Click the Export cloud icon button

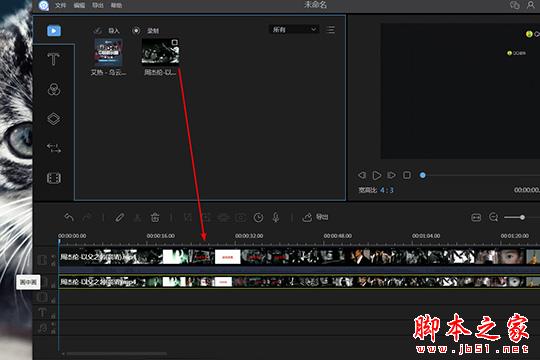315,217
